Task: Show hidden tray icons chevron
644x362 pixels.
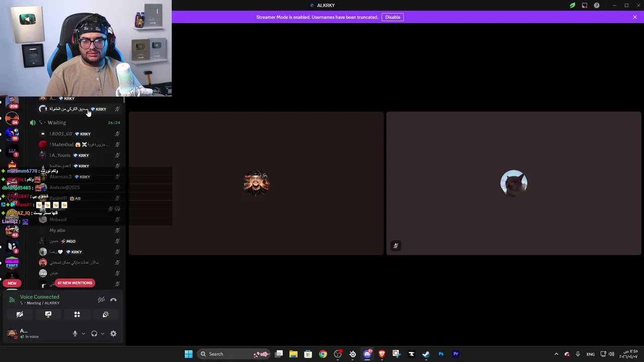Action: [x=556, y=354]
